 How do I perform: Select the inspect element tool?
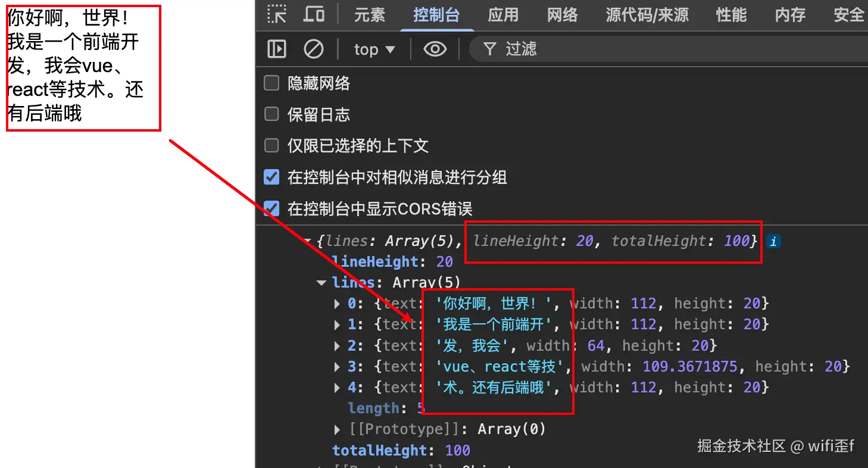pyautogui.click(x=277, y=15)
